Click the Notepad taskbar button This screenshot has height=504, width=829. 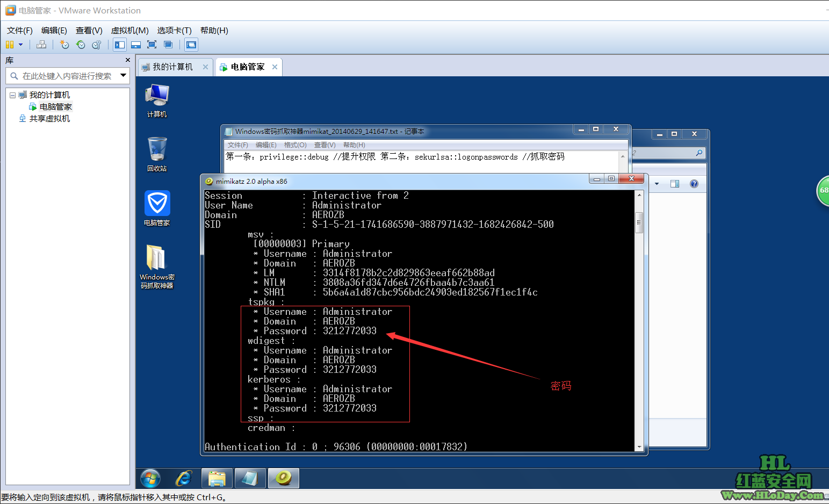coord(250,478)
